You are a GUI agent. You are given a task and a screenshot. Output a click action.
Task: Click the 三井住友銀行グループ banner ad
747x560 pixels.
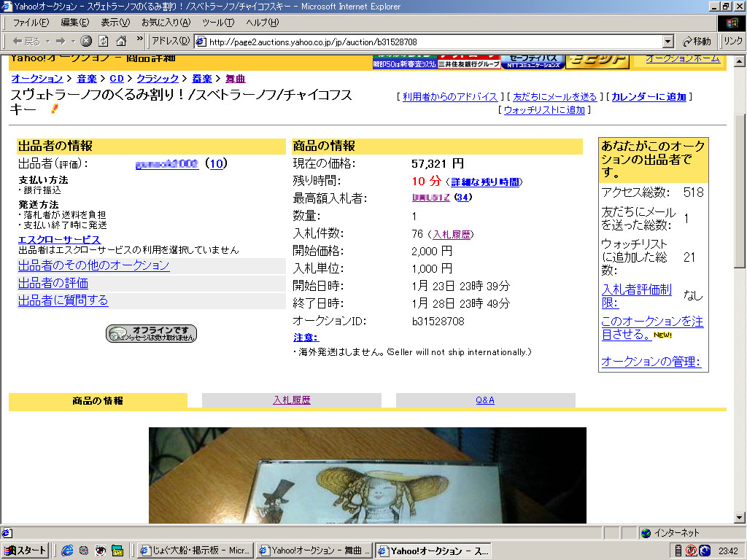click(469, 62)
